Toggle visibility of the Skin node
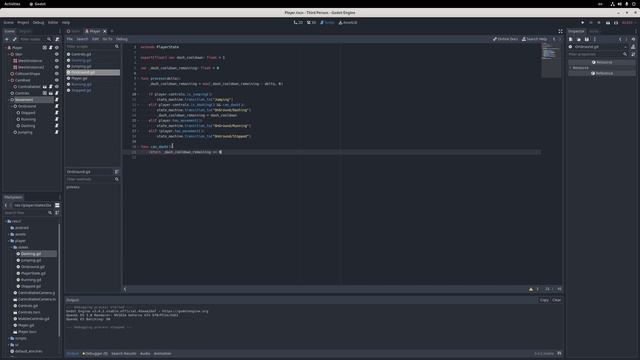The width and height of the screenshot is (640, 360). pos(57,54)
